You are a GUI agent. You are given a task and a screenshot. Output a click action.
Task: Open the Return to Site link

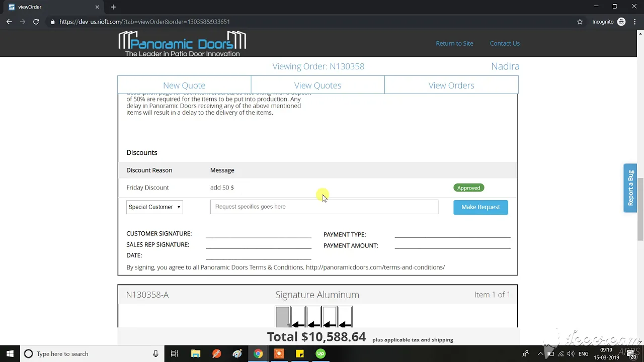pyautogui.click(x=454, y=43)
